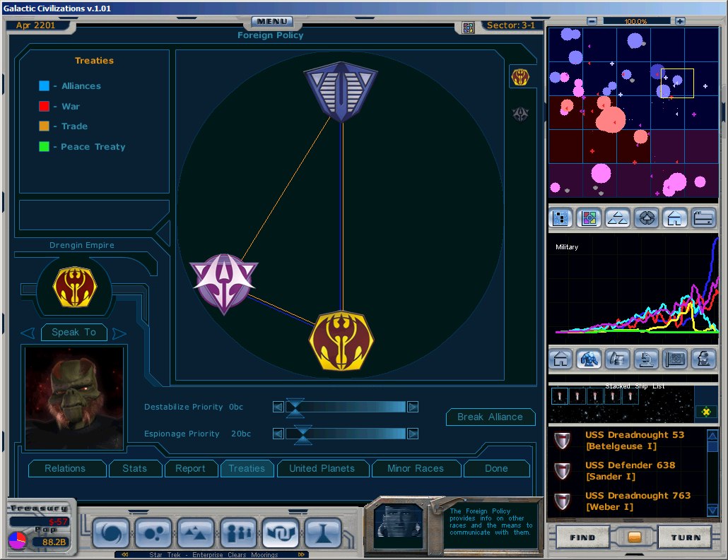Select the colored sector-grid minimap icon
The width and height of the screenshot is (728, 560).
coord(589,218)
